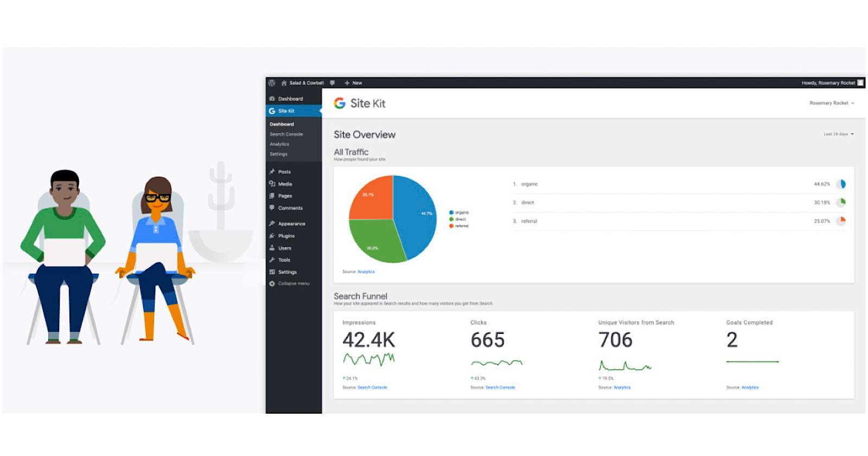This screenshot has height=456, width=868.
Task: Click the New link in admin bar
Action: (x=357, y=83)
